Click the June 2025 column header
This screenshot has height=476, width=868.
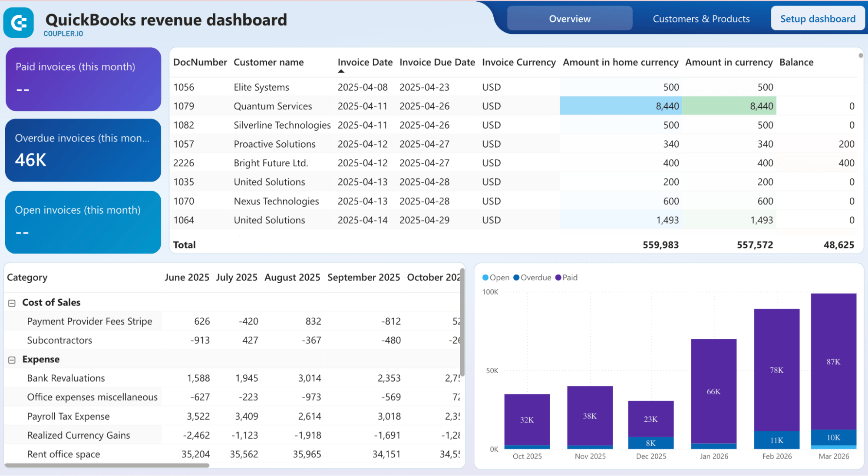[187, 278]
